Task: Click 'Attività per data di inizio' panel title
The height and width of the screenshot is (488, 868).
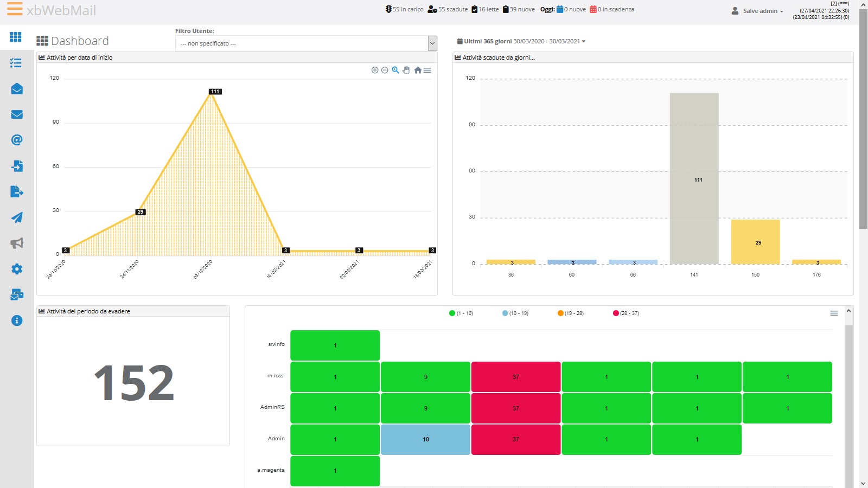Action: click(79, 57)
